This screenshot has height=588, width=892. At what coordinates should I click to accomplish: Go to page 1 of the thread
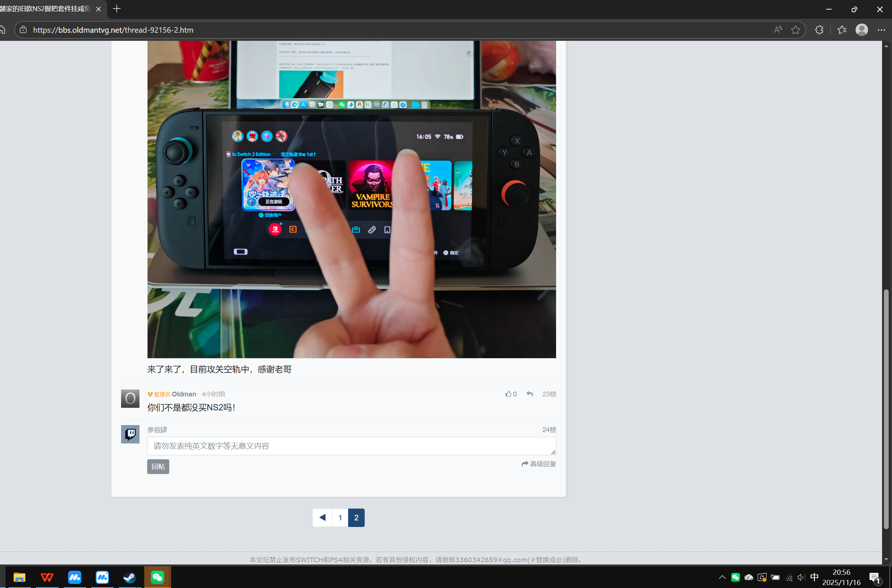pos(340,517)
